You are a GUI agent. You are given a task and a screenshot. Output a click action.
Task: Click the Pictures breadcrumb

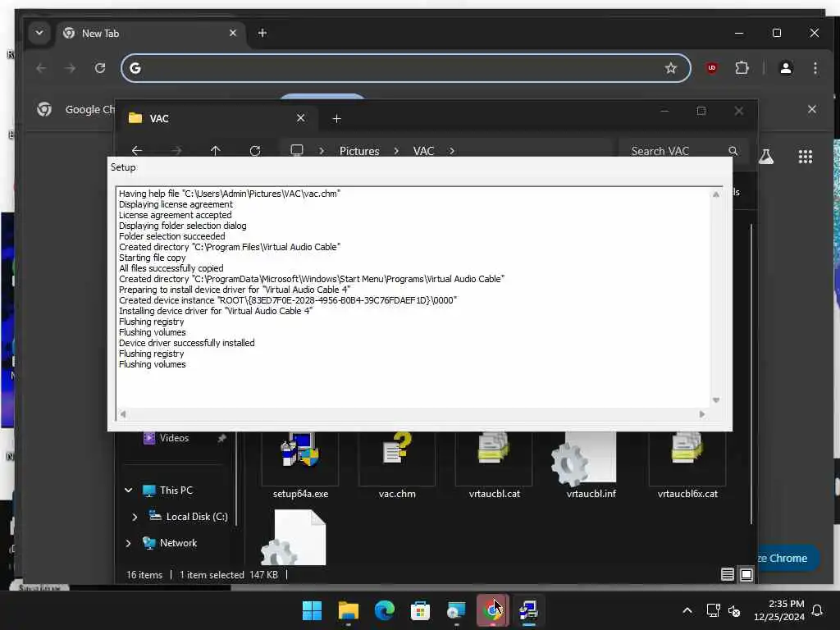click(359, 151)
